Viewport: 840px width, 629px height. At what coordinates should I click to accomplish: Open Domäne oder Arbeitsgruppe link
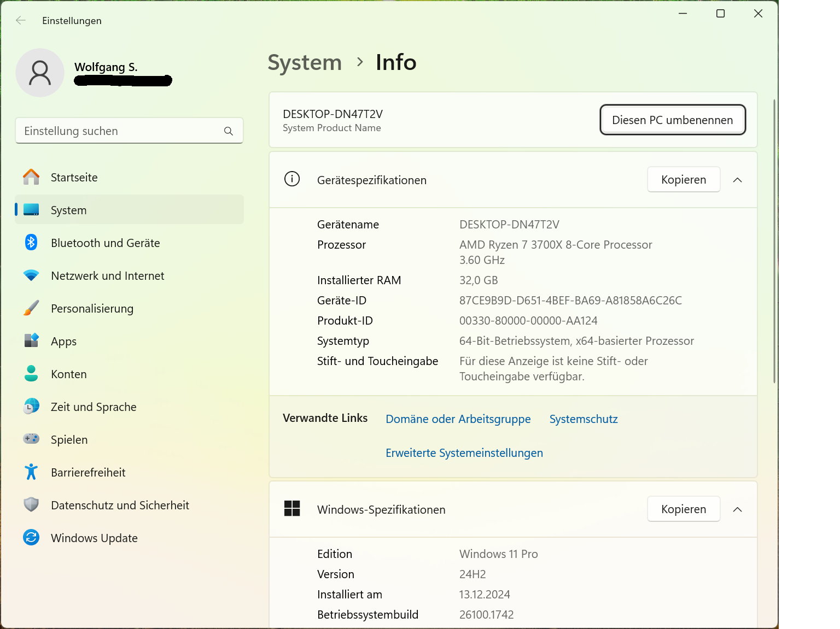click(x=458, y=419)
